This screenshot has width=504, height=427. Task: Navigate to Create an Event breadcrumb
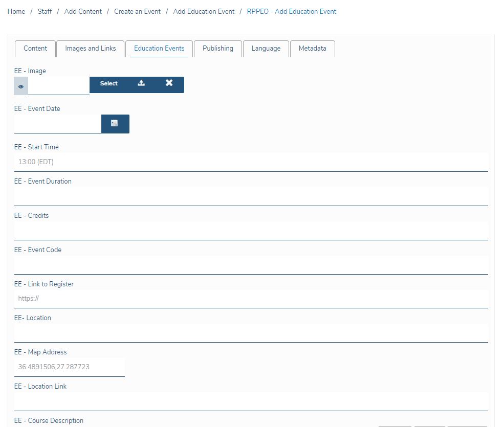point(137,12)
